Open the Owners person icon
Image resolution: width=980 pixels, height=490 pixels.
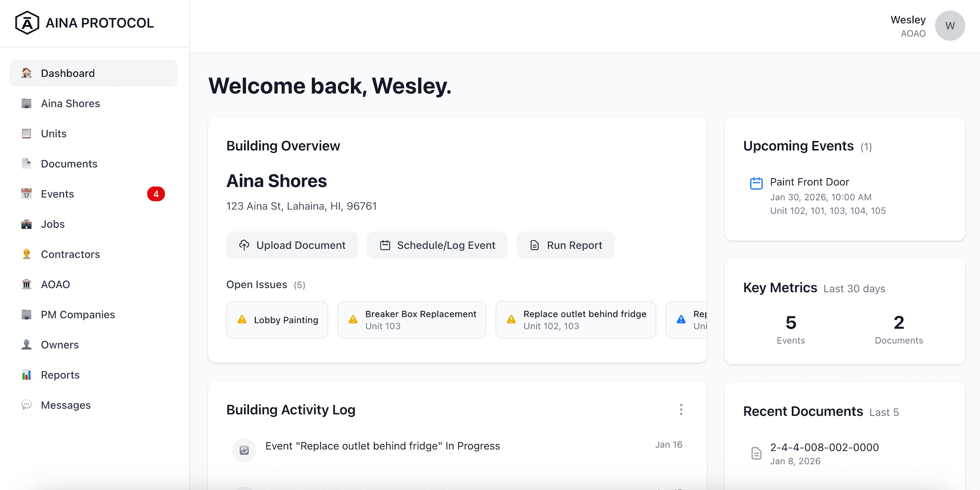click(x=26, y=344)
